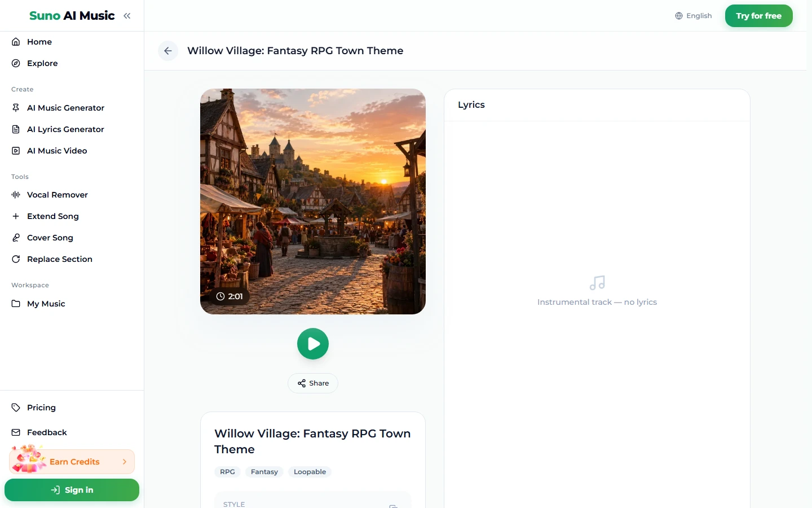Play the Willow Village track
This screenshot has height=508, width=812.
pyautogui.click(x=313, y=344)
